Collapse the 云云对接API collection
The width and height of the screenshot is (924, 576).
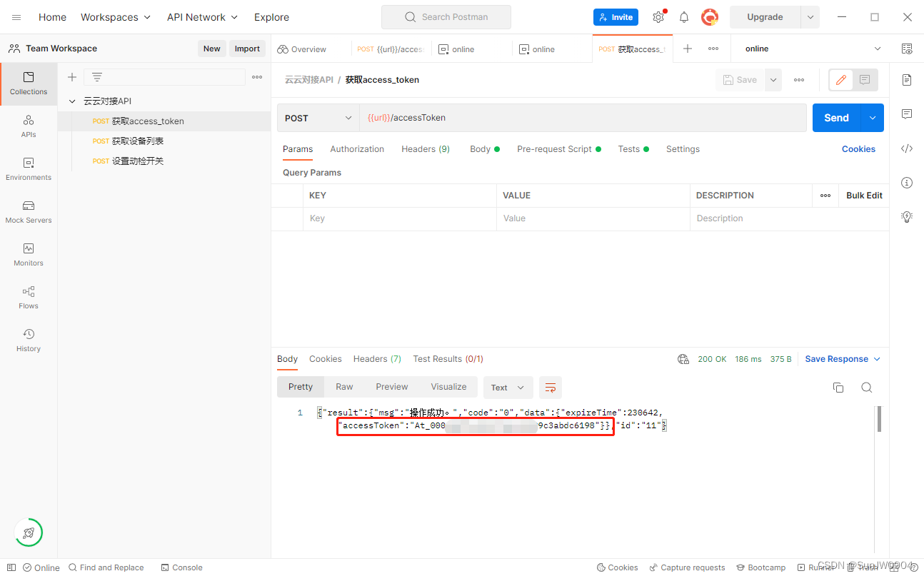click(x=72, y=101)
